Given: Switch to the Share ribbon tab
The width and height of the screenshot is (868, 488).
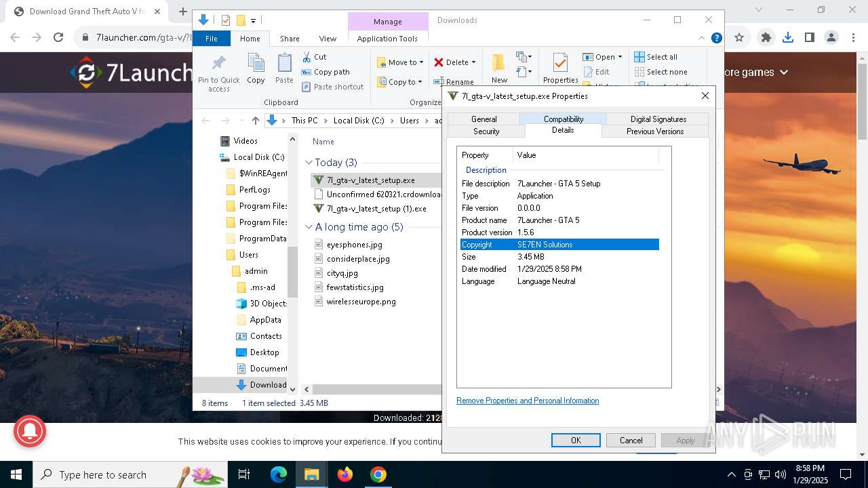Looking at the screenshot, I should (290, 39).
